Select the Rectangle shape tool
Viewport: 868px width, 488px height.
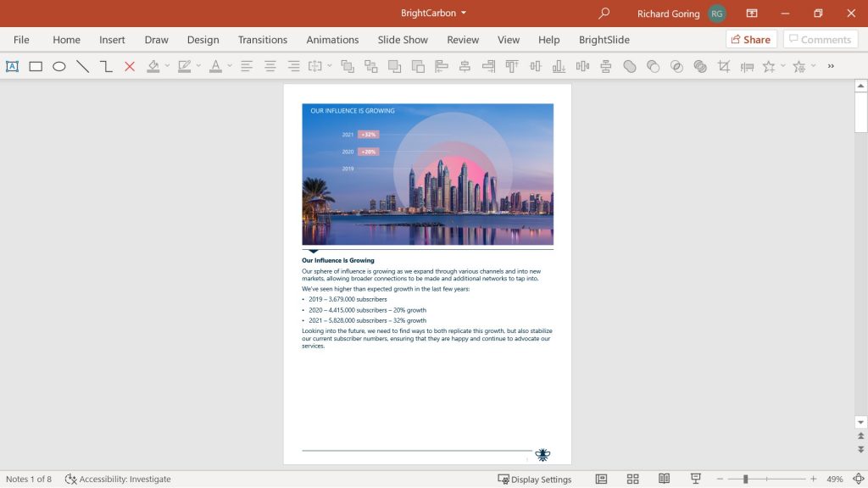pyautogui.click(x=35, y=66)
